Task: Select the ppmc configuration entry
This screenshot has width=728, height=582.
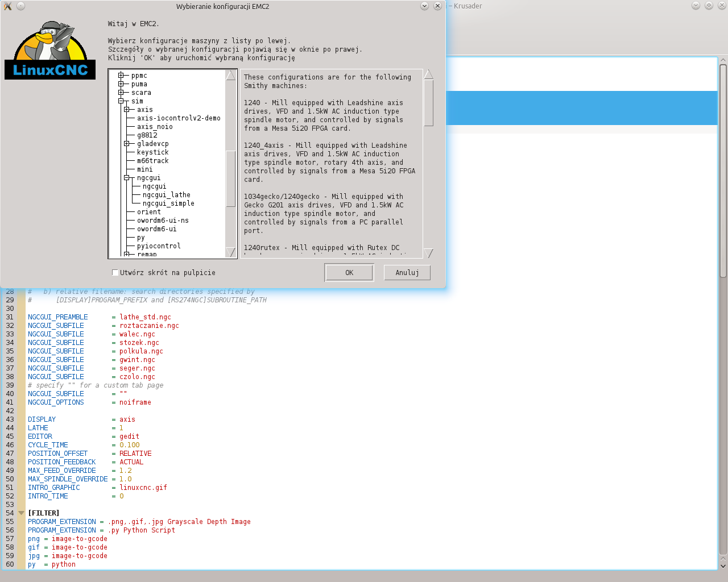Action: 139,76
